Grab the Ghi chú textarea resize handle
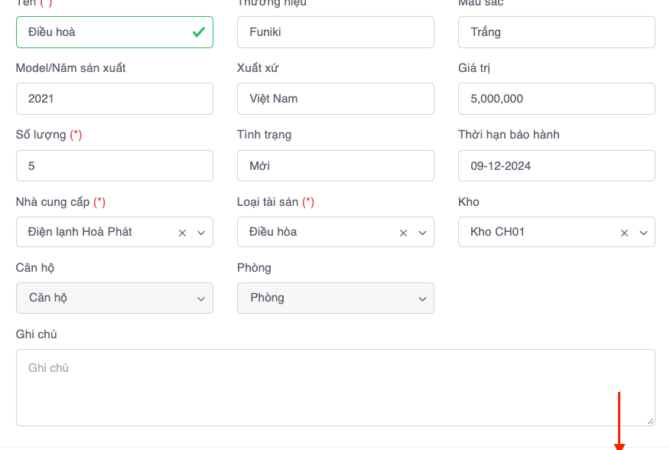 click(651, 422)
